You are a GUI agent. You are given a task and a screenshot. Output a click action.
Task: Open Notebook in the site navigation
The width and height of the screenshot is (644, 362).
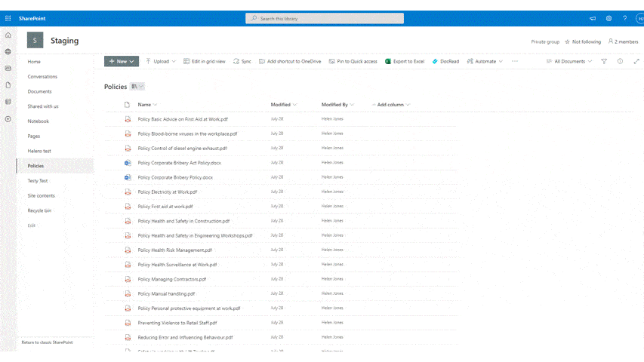[39, 121]
